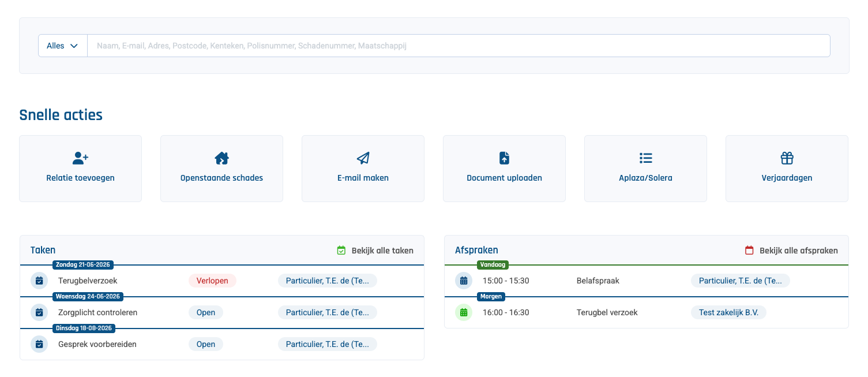Open the Particulier relation tag in the Zorgplicht controleren row
Screen dimensions: 868x377
pyautogui.click(x=328, y=312)
